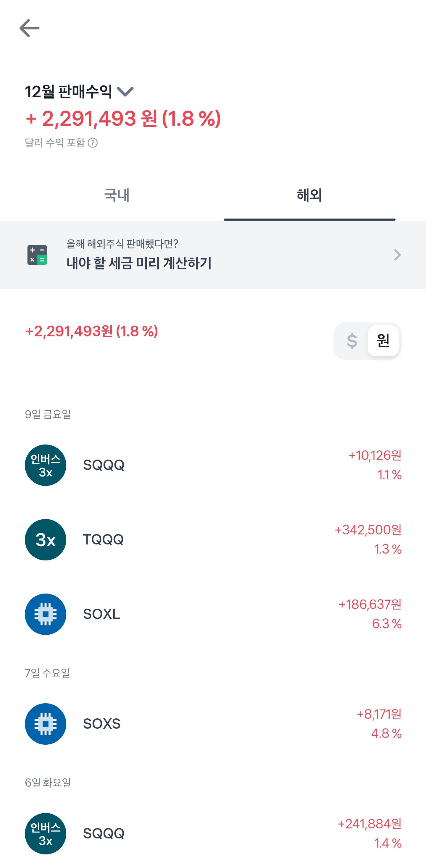Open 내야 할 세금 미리 계산하기 link
Screen dimensions: 426x868
click(139, 263)
